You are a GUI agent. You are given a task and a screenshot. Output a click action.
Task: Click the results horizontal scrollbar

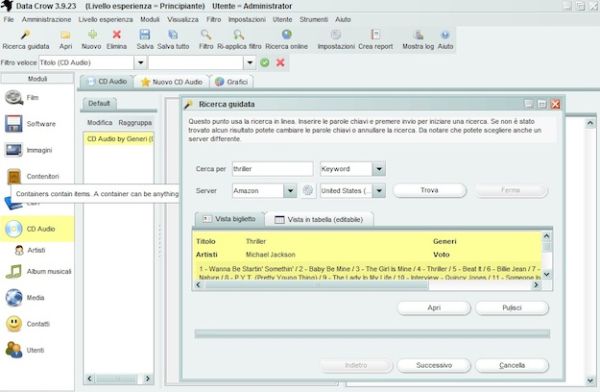[x=317, y=285]
